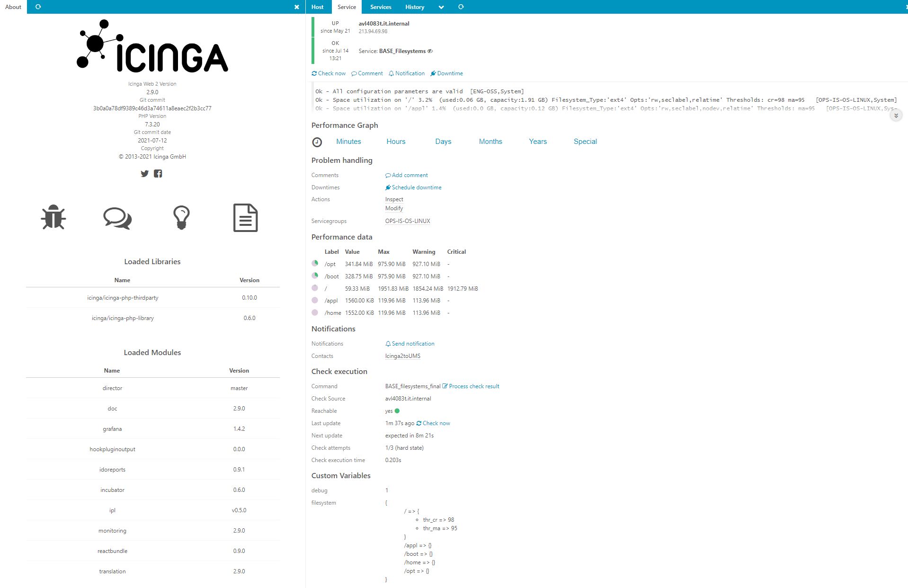Switch to the Services tab
Image resolution: width=908 pixels, height=588 pixels.
(x=380, y=7)
